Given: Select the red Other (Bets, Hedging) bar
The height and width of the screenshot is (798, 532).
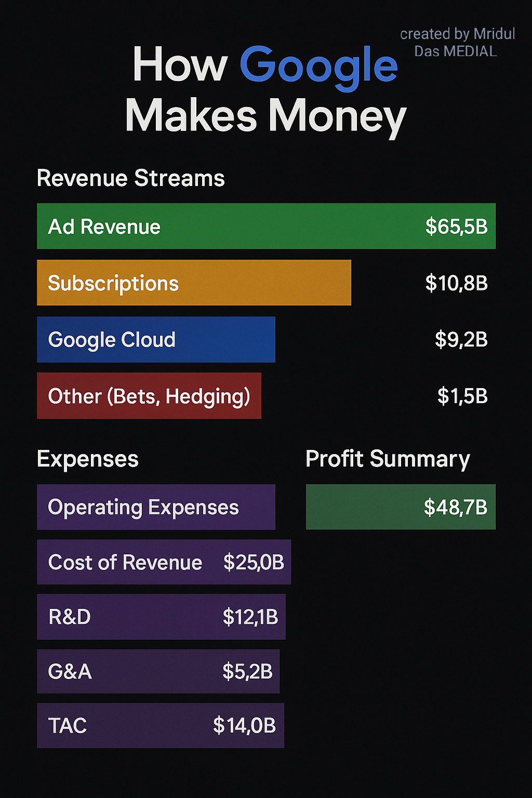Looking at the screenshot, I should tap(149, 396).
